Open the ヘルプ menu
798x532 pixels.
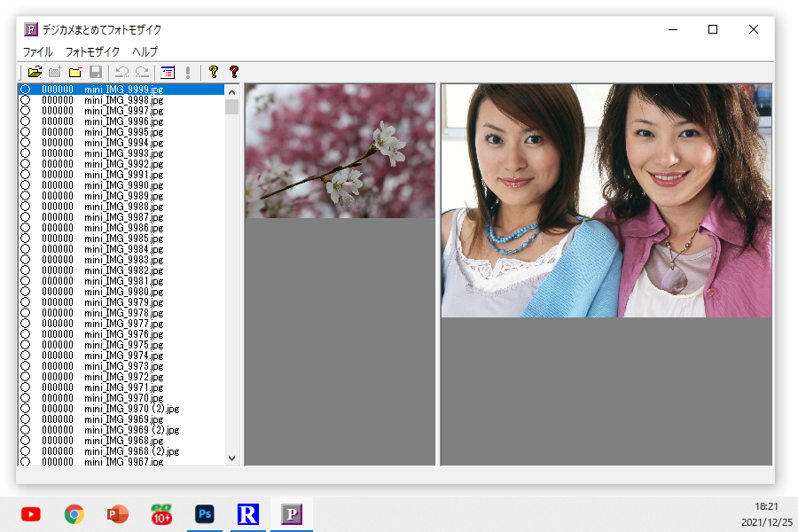point(145,52)
